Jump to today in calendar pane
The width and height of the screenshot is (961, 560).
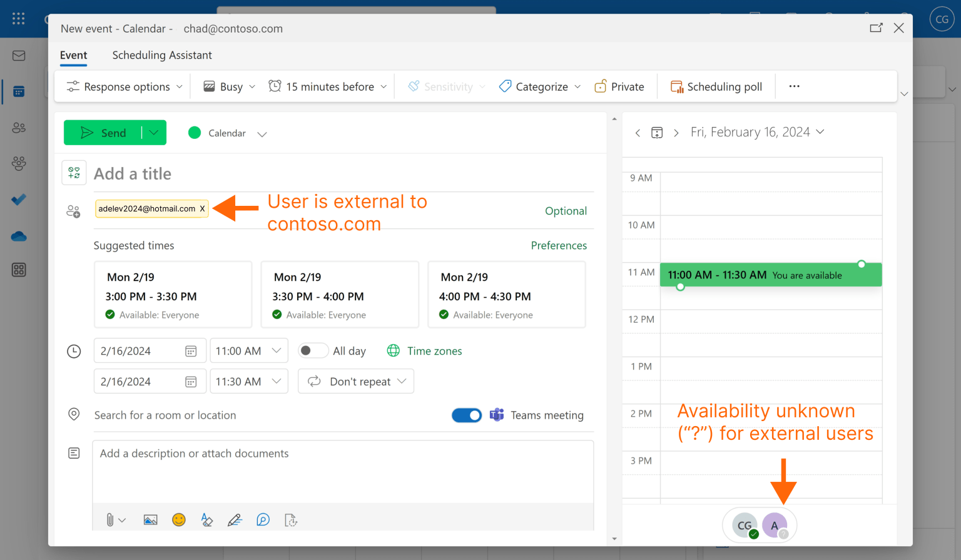pos(657,133)
